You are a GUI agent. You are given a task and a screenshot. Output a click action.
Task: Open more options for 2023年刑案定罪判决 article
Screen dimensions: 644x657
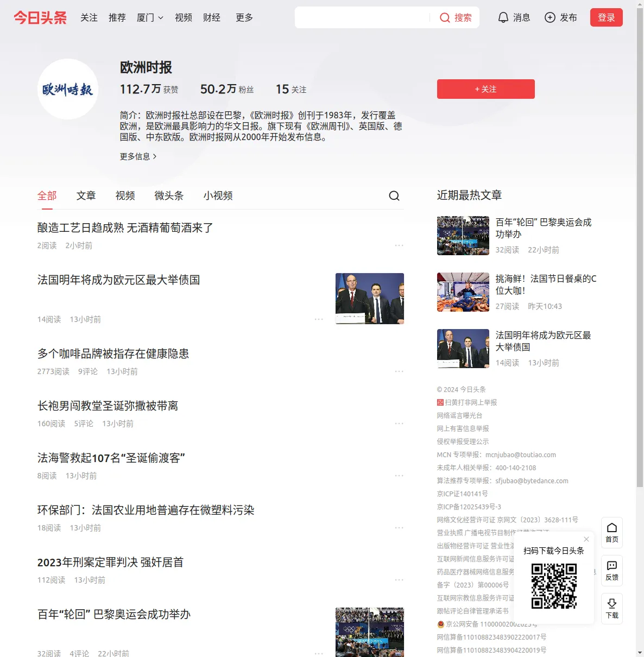[399, 580]
